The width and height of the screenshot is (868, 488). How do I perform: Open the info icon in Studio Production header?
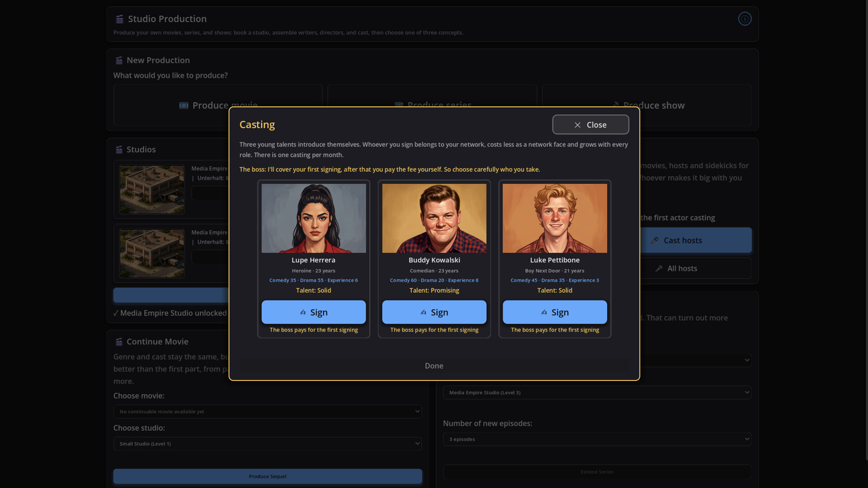[x=745, y=19]
